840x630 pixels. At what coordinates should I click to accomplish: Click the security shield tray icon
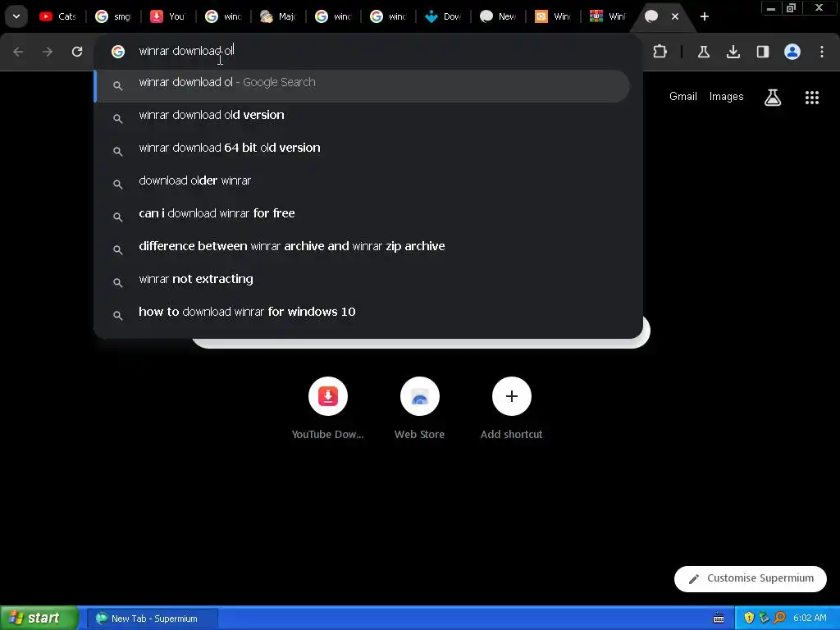click(x=749, y=619)
